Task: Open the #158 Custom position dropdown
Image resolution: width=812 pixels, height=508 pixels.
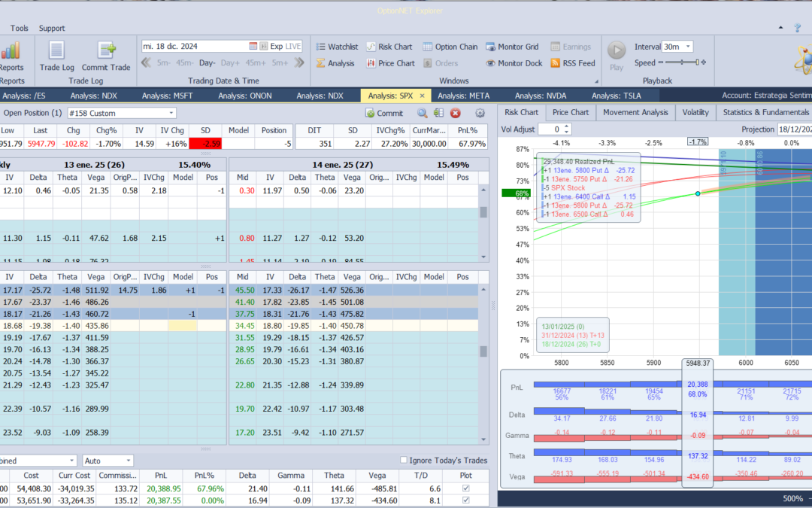Action: [x=171, y=113]
